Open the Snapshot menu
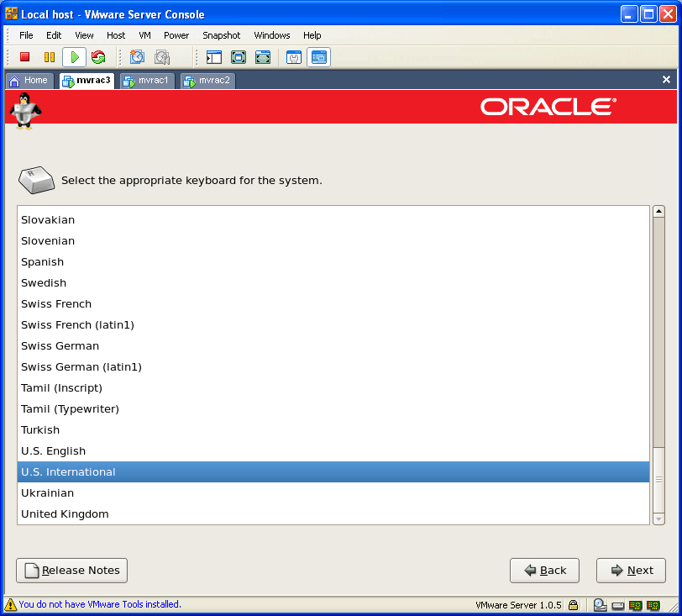 (x=221, y=35)
